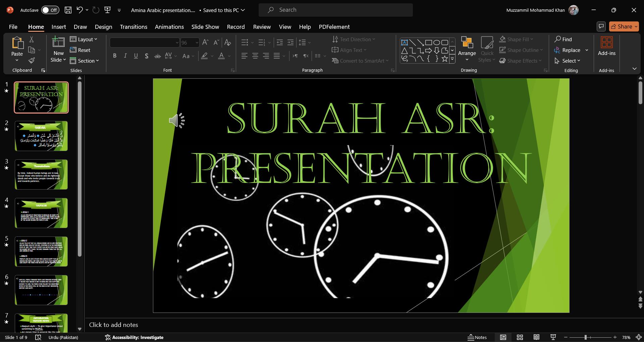Select slide 3 Translation thumbnail
The image size is (644, 342).
pyautogui.click(x=41, y=175)
